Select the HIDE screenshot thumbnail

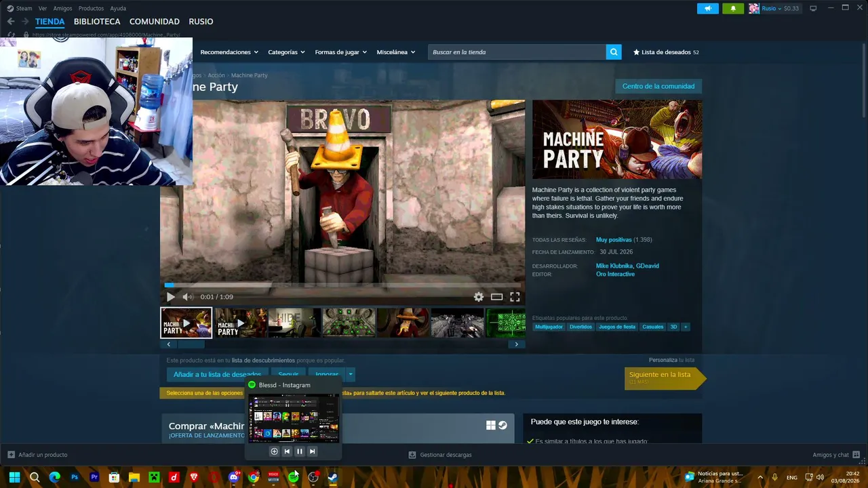(x=294, y=323)
